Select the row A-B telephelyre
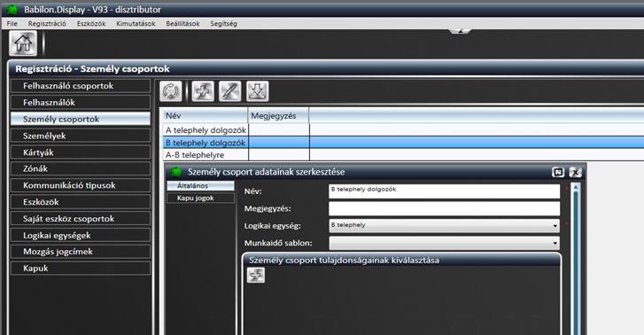 (x=403, y=155)
